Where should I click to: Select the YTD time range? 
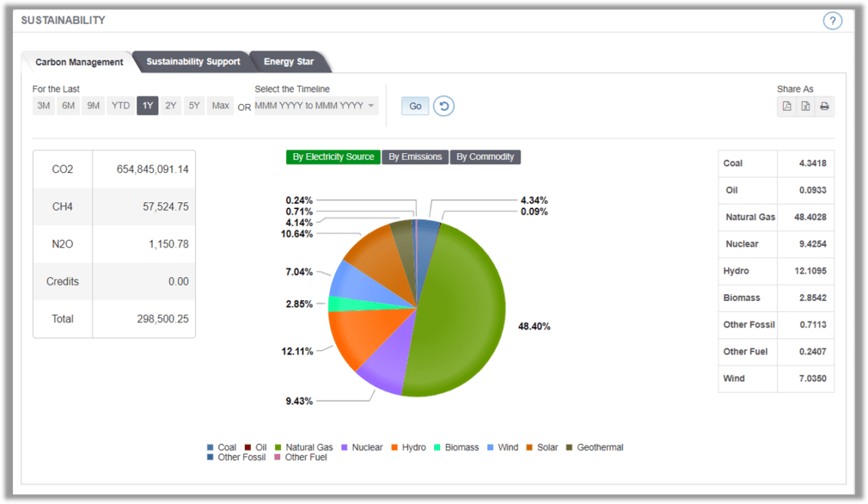[120, 106]
